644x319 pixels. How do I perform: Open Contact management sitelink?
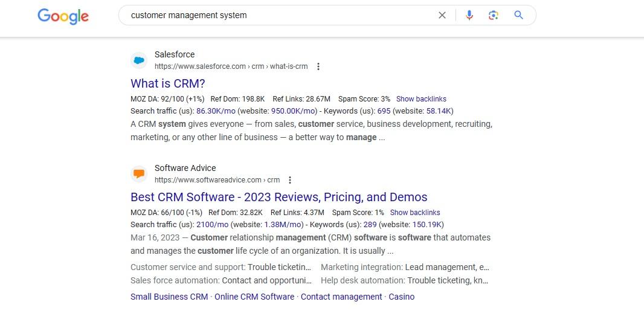341,297
